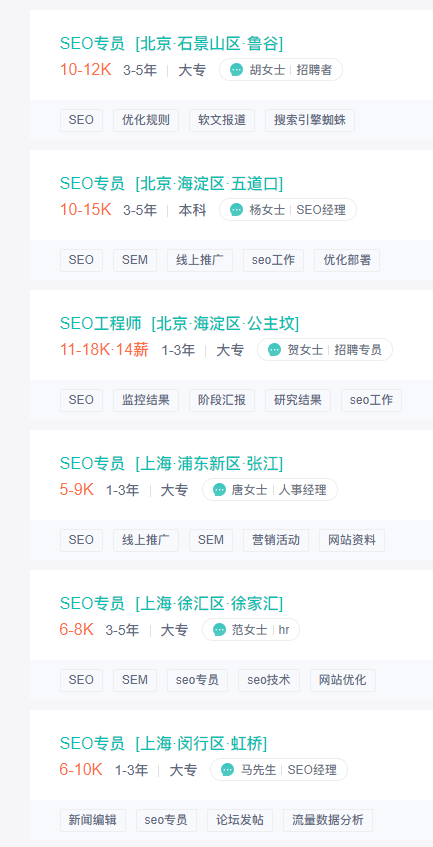Click chat icon beside 唐女士
Viewport: 433px width, 847px height.
click(219, 489)
